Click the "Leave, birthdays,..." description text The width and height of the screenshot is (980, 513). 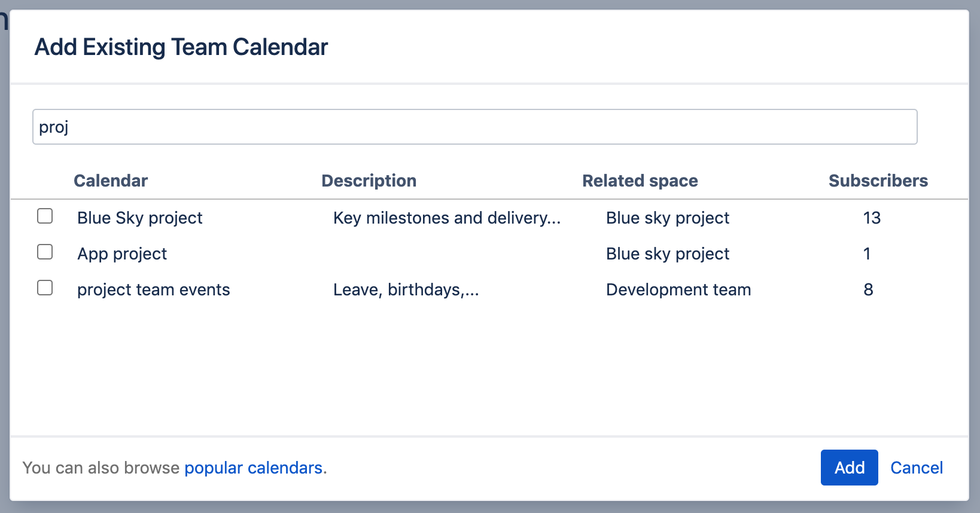click(406, 289)
